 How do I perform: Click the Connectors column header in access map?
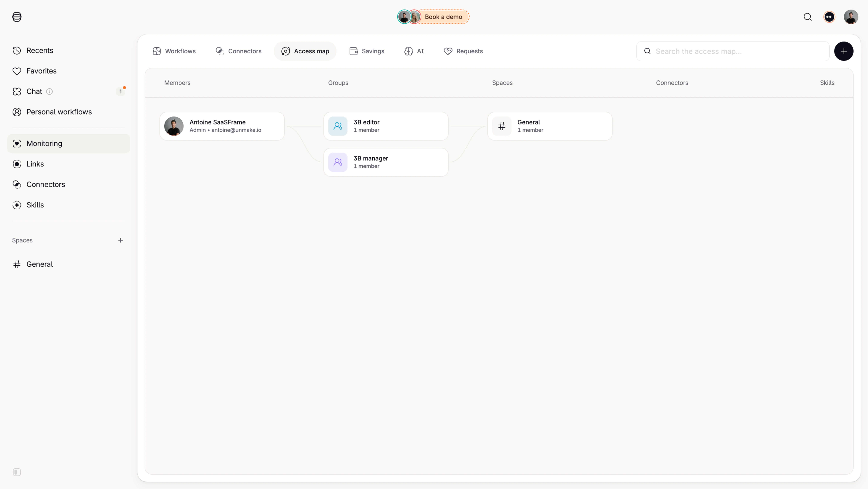672,83
